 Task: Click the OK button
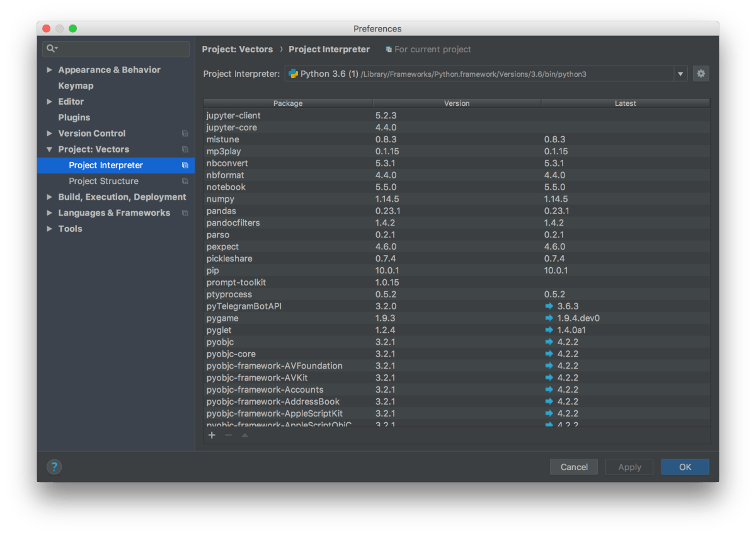point(685,467)
